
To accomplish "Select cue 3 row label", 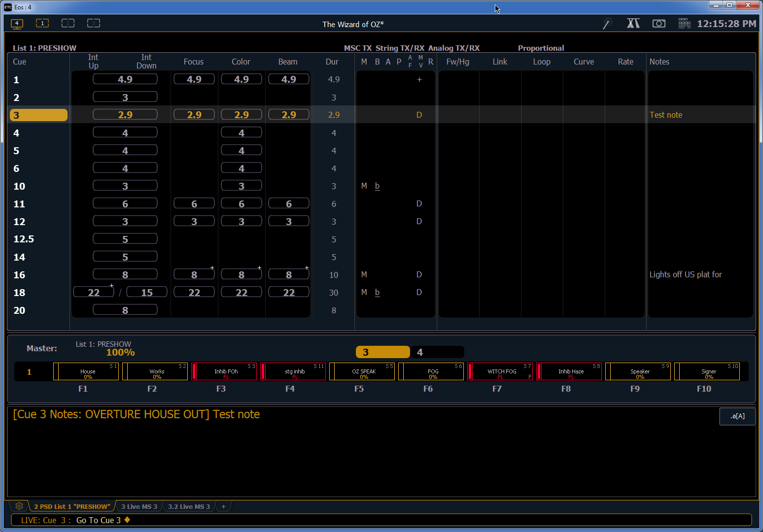I will (x=38, y=115).
